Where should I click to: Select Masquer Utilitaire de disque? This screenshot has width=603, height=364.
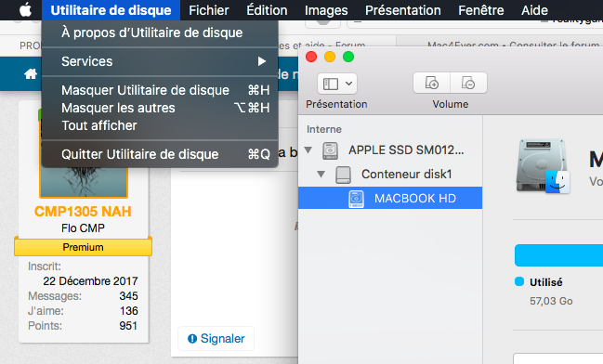click(160, 90)
